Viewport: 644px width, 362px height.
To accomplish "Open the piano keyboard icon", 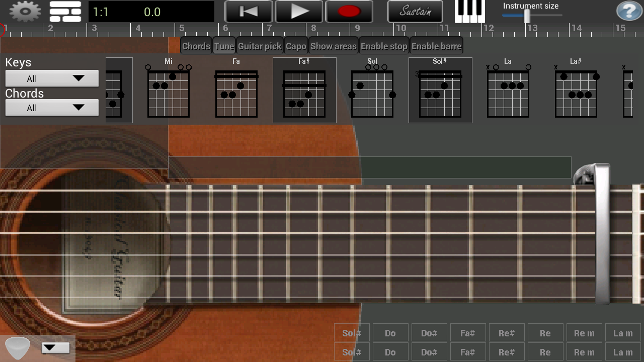I will pyautogui.click(x=469, y=12).
